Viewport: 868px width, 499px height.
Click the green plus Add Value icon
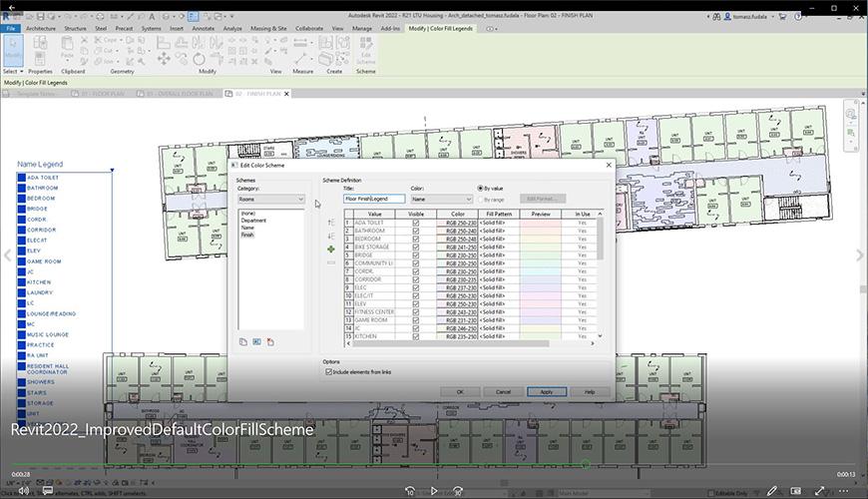(x=331, y=249)
